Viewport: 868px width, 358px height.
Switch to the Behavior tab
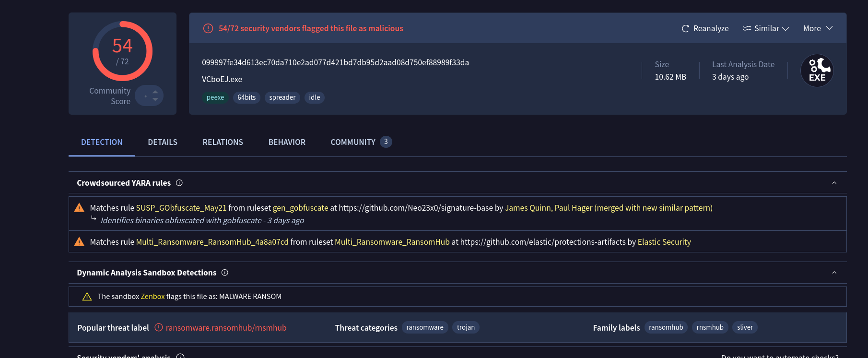[287, 142]
